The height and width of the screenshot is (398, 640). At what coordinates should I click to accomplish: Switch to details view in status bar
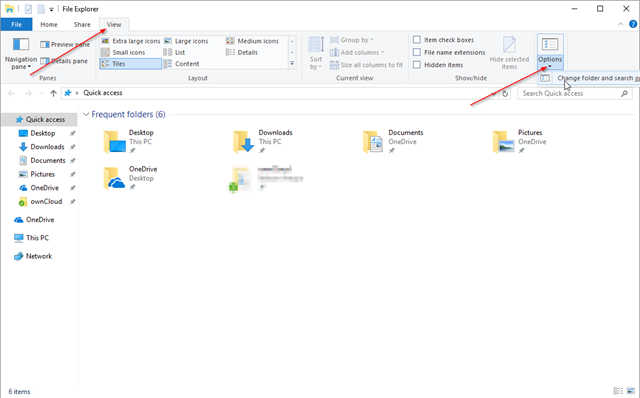618,391
